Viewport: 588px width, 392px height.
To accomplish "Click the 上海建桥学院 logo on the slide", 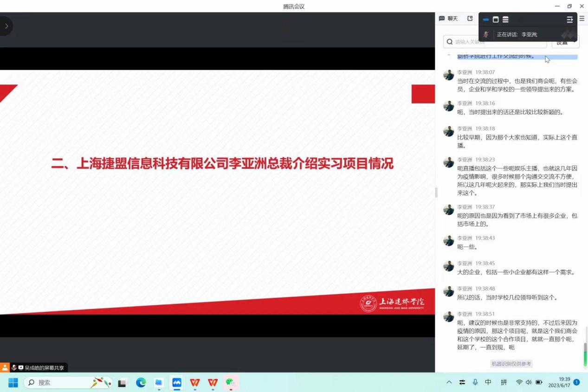I will tap(392, 303).
